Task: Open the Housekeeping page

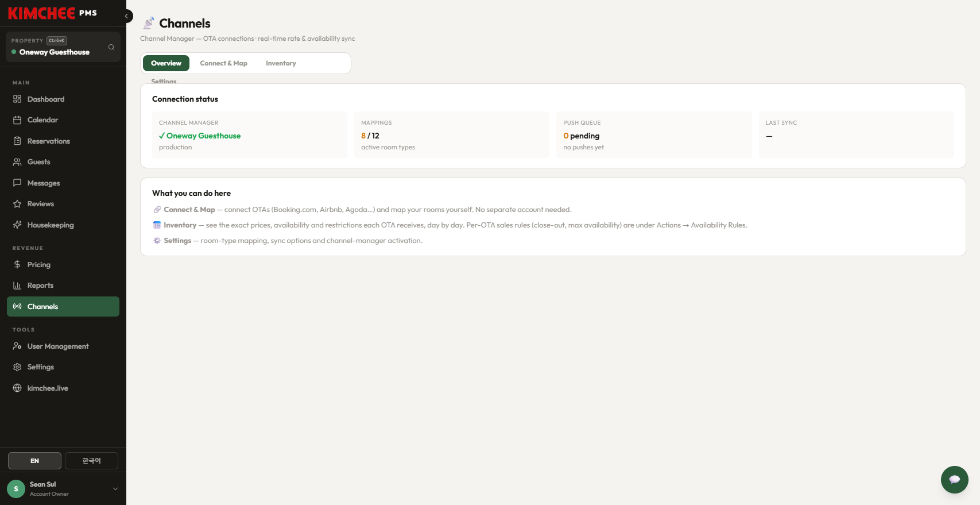Action: click(x=63, y=225)
